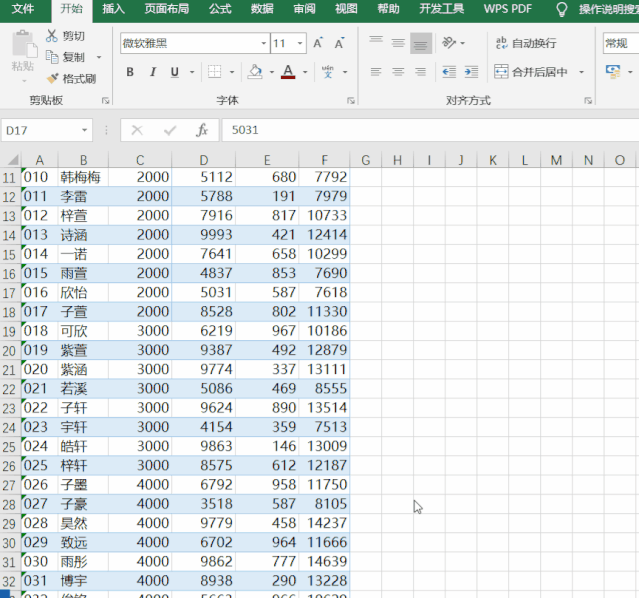The width and height of the screenshot is (639, 598).
Task: Switch to the 数据 Data tab
Action: (262, 9)
